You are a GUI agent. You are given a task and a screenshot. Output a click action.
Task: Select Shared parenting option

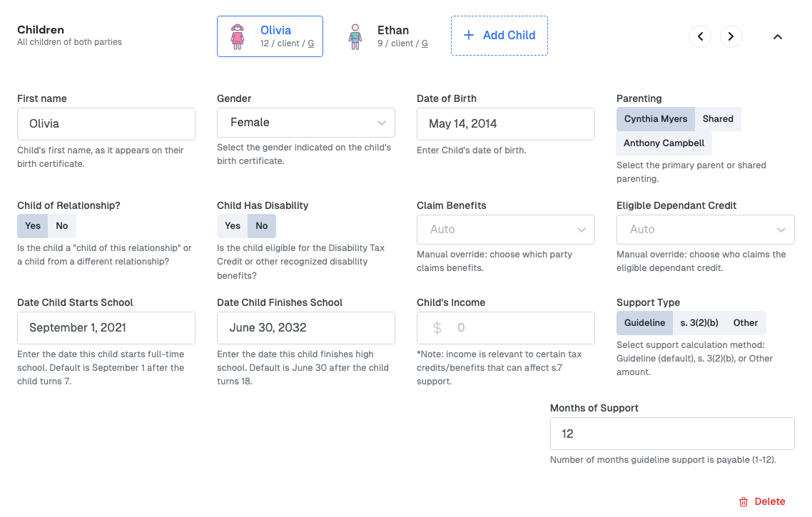tap(718, 119)
